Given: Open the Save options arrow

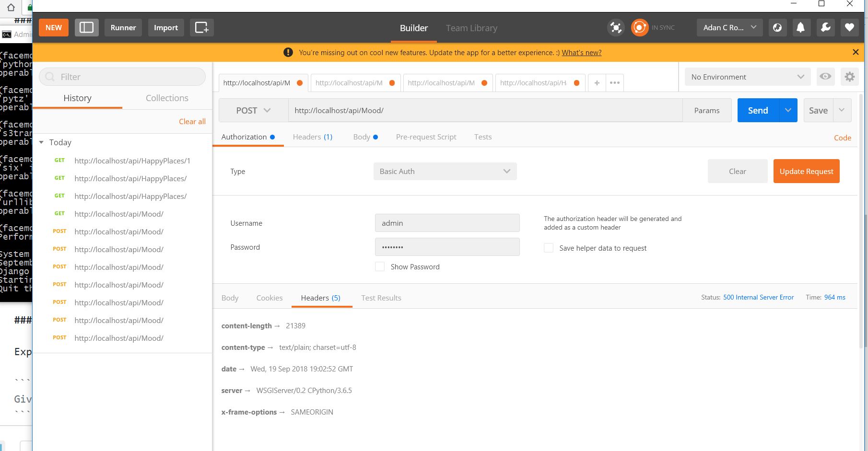Looking at the screenshot, I should click(x=842, y=110).
